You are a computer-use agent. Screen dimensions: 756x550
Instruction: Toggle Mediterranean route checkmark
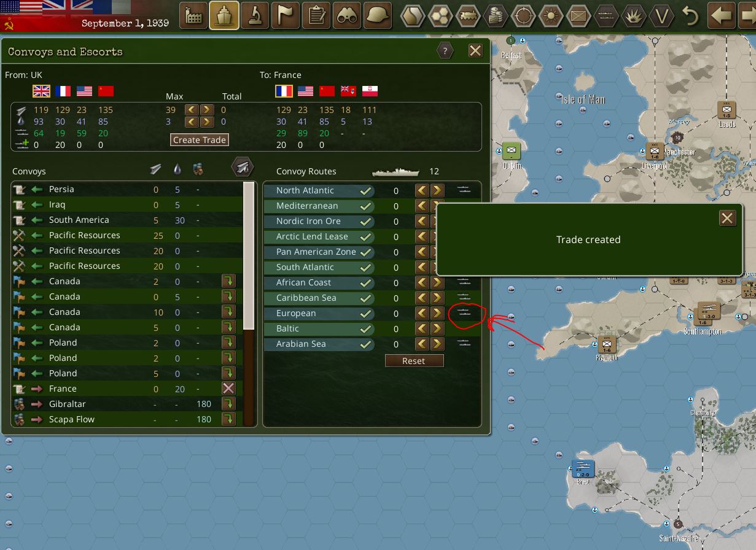pos(365,206)
